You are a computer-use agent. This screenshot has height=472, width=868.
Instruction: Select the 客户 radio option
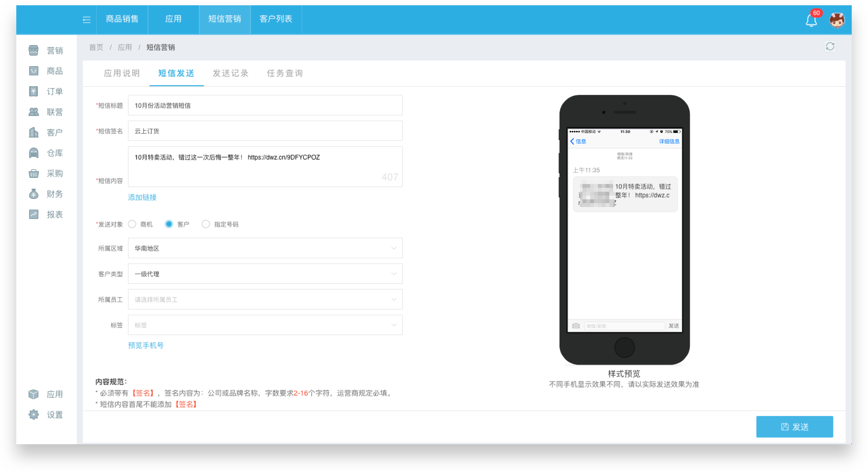click(x=169, y=224)
